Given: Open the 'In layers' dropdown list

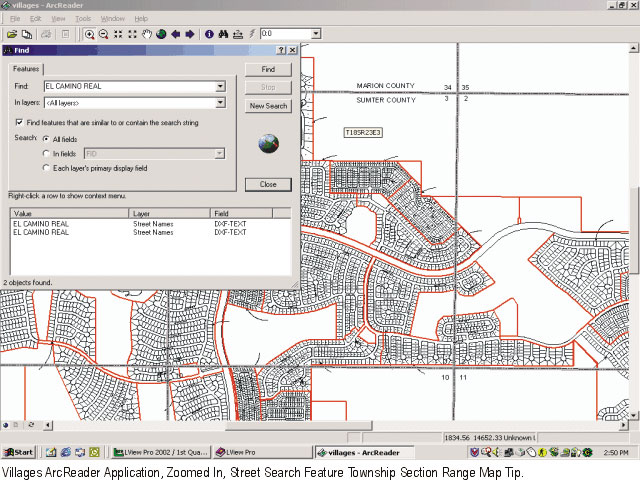Looking at the screenshot, I should 220,103.
